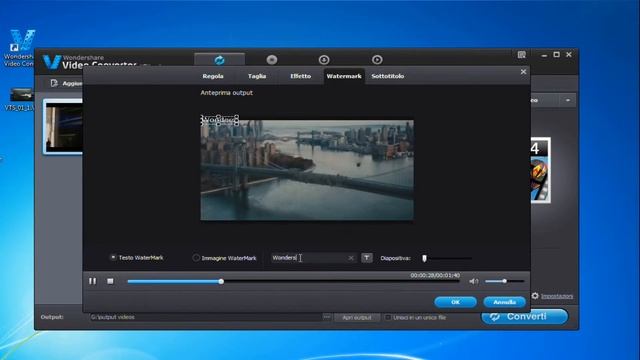
Task: Switch to the Effetto tab
Action: point(300,76)
